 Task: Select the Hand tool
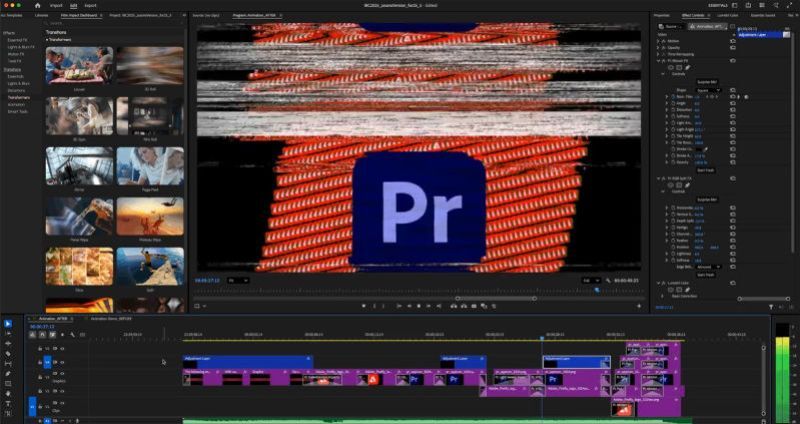[8, 393]
